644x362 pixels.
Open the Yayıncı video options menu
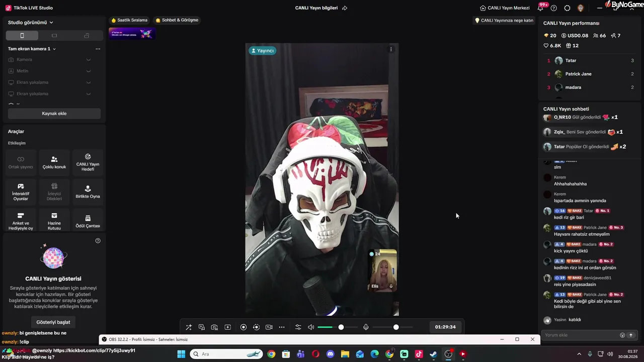click(x=391, y=49)
